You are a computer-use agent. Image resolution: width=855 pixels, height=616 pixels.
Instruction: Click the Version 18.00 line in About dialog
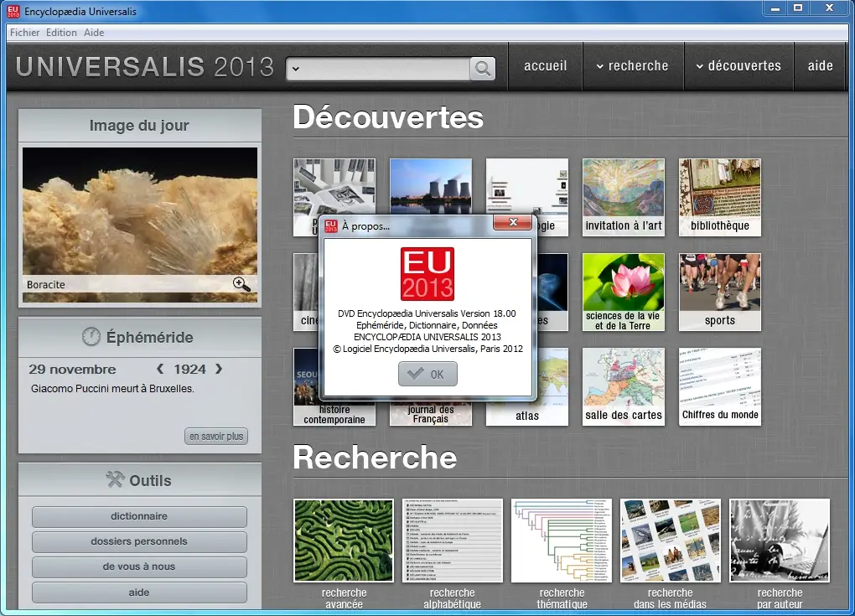pyautogui.click(x=427, y=313)
